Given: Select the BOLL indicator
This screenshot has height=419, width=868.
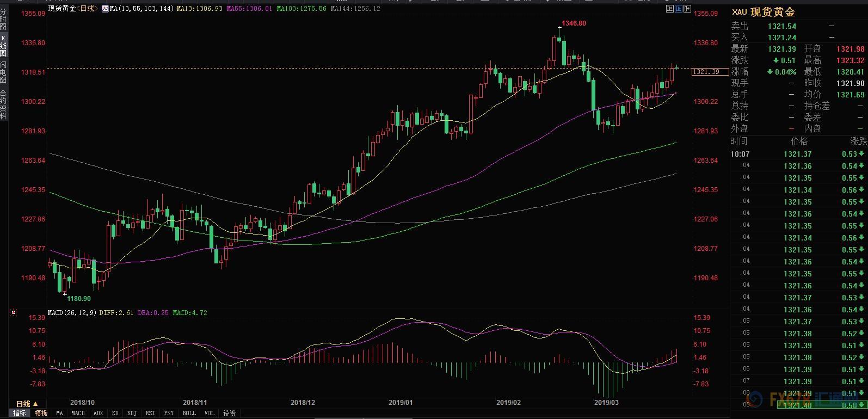Looking at the screenshot, I should [189, 414].
